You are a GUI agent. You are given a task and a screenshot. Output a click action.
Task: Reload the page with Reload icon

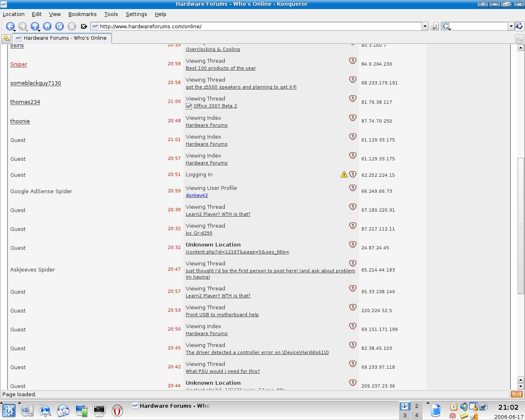click(x=59, y=26)
